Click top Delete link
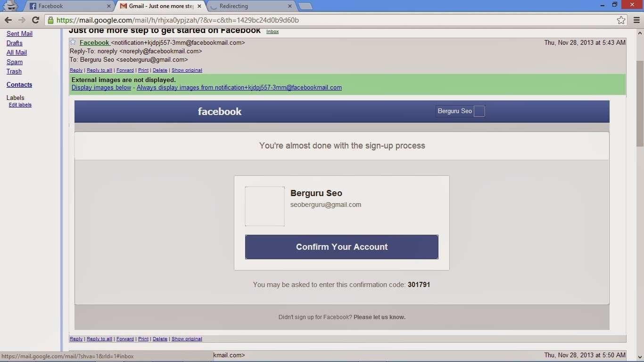Screen dimensions: 644x362 (160, 70)
